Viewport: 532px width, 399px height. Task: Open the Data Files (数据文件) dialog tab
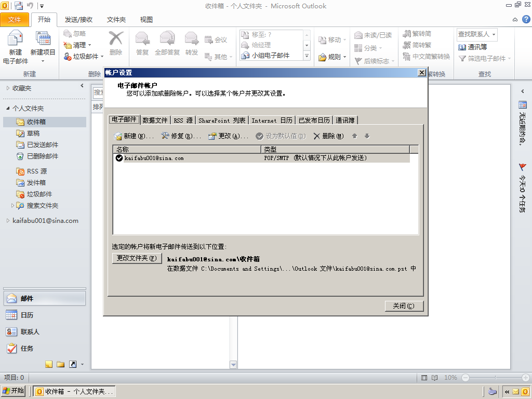(155, 121)
